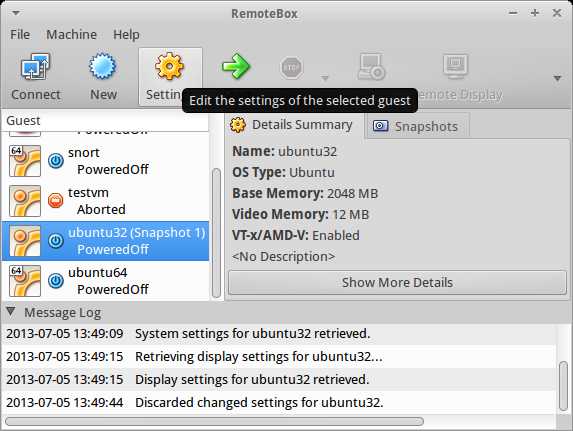Click the message log horizontal scrollbar
The height and width of the screenshot is (431, 573).
pos(215,421)
